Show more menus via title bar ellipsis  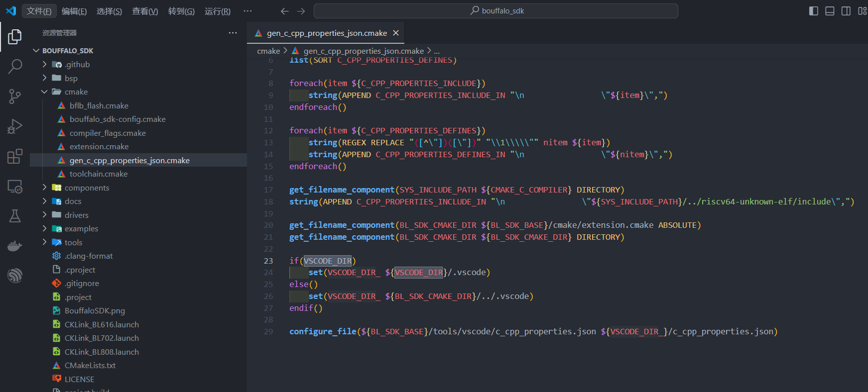pyautogui.click(x=248, y=11)
